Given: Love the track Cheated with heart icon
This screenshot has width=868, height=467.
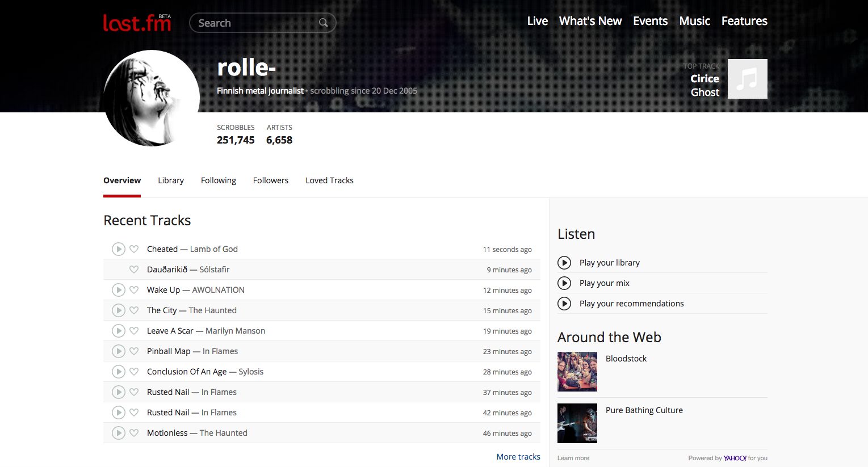Looking at the screenshot, I should tap(134, 249).
